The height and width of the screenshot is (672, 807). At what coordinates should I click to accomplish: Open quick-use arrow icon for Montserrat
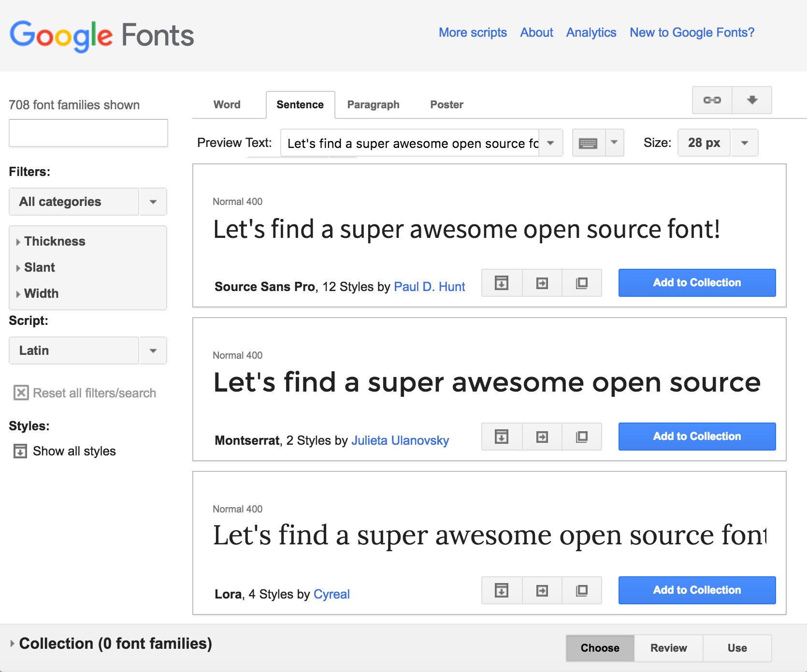coord(542,437)
